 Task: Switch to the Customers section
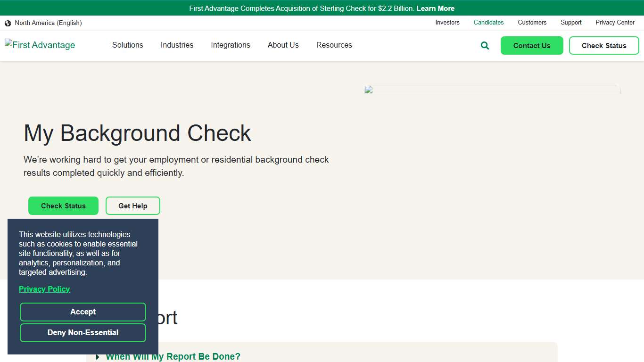(532, 22)
